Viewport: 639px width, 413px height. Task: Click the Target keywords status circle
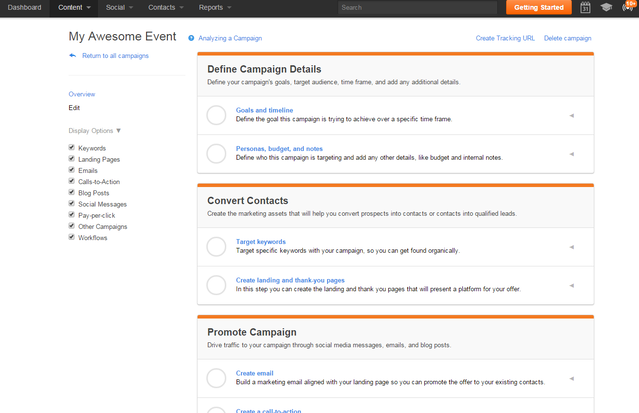(216, 246)
